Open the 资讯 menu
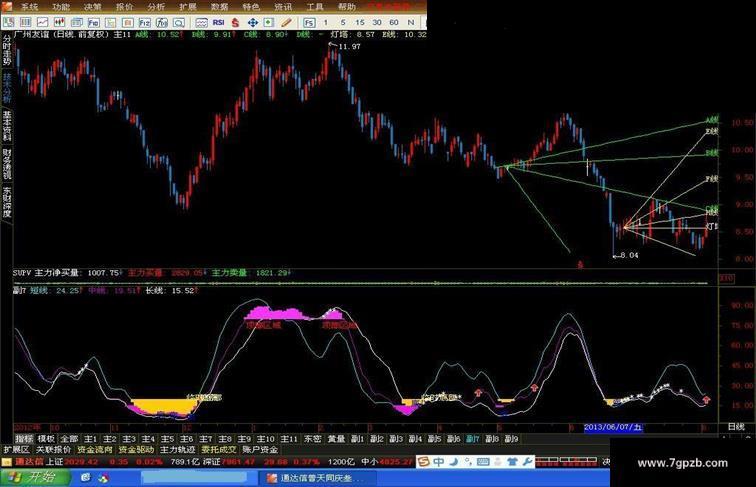This screenshot has width=756, height=487. 283,7
